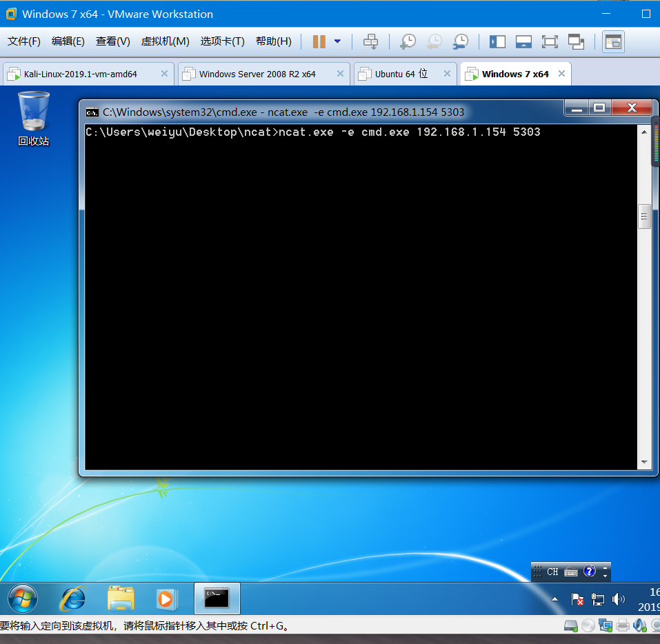
Task: Close the Kali-Linux tab
Action: [164, 74]
